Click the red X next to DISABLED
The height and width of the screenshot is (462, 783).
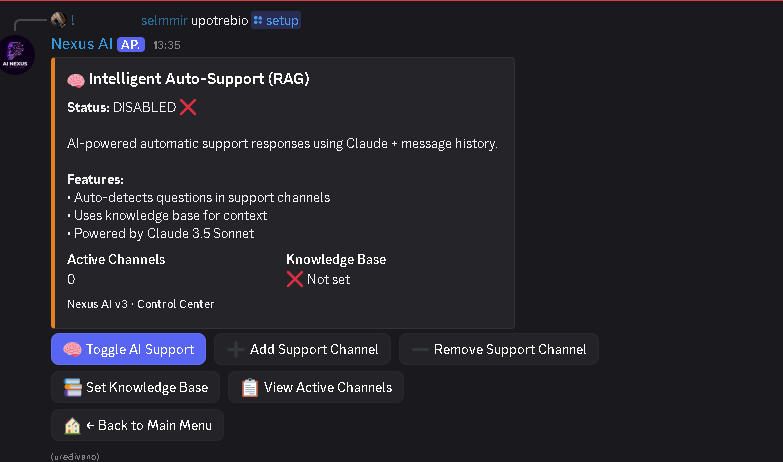(x=188, y=107)
